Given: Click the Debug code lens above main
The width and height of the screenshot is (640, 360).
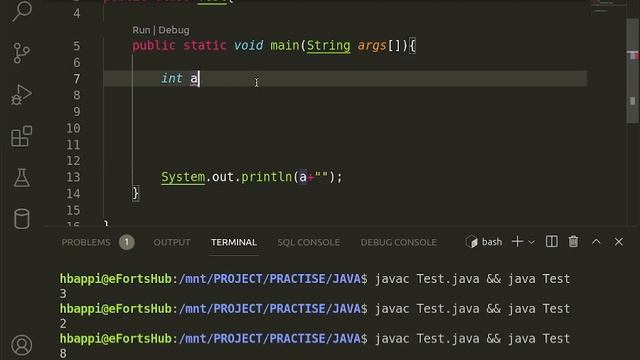Looking at the screenshot, I should tap(174, 30).
